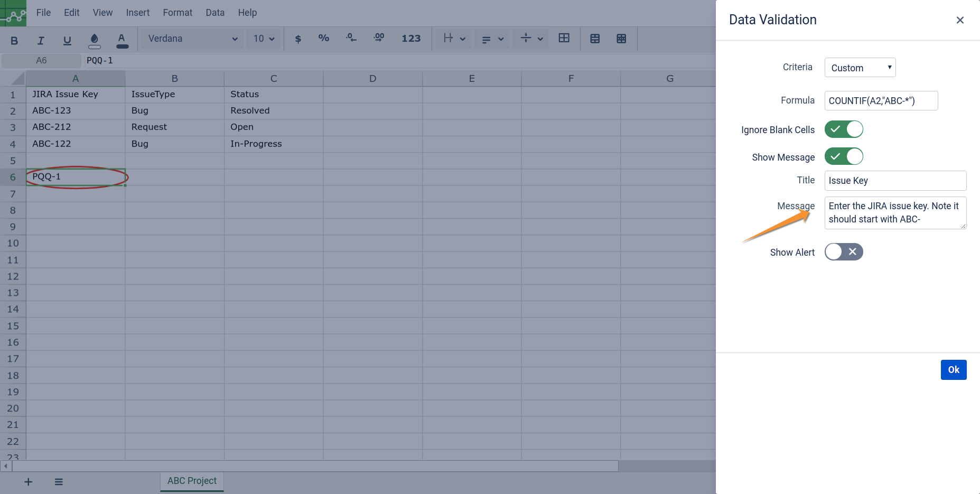Expand the vertical alignment dropdown arrow
The image size is (980, 494).
540,39
